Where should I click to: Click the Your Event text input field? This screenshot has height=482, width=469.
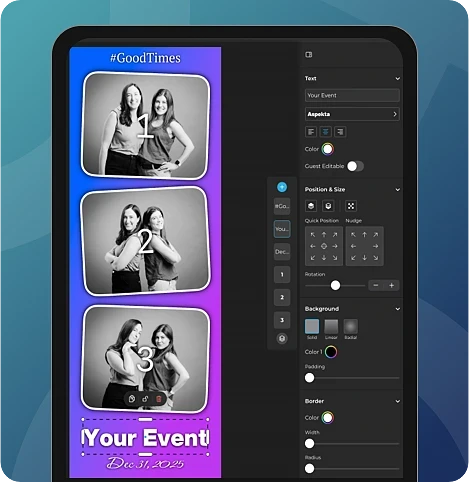[x=352, y=95]
